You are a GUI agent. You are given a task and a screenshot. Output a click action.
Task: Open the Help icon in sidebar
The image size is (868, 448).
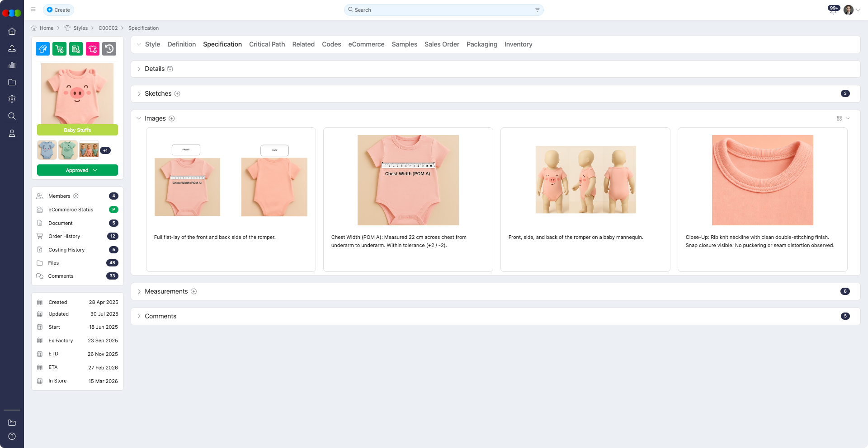12,436
